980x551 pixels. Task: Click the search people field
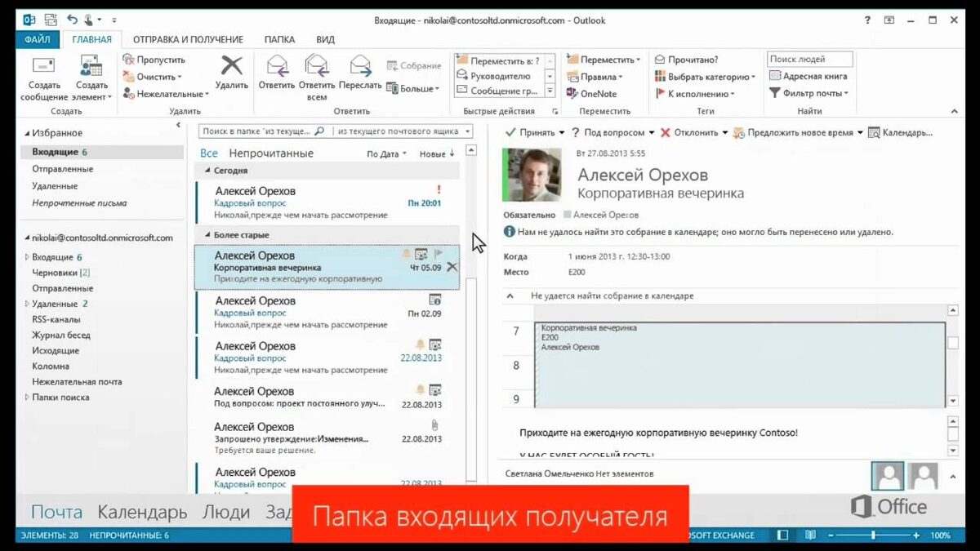[809, 59]
